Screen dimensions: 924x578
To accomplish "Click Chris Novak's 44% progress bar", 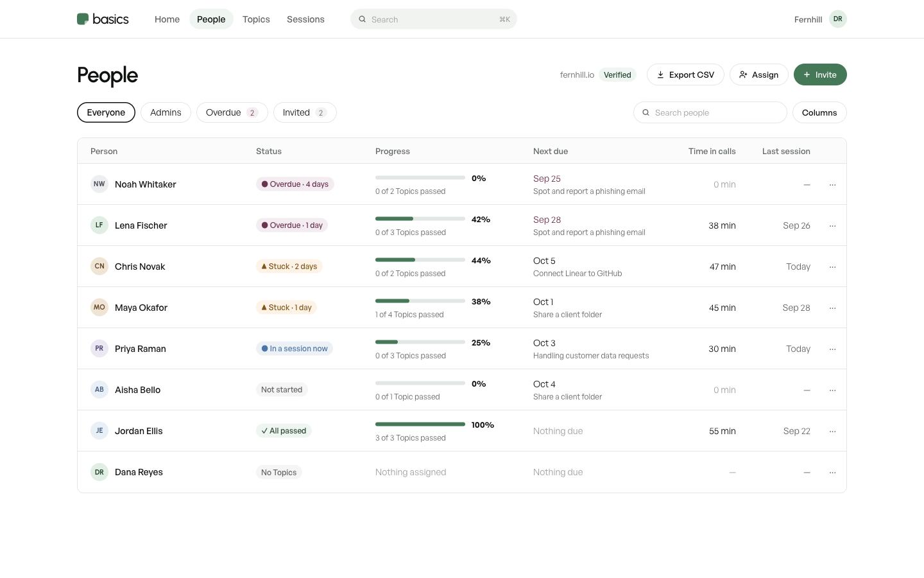I will [x=420, y=260].
